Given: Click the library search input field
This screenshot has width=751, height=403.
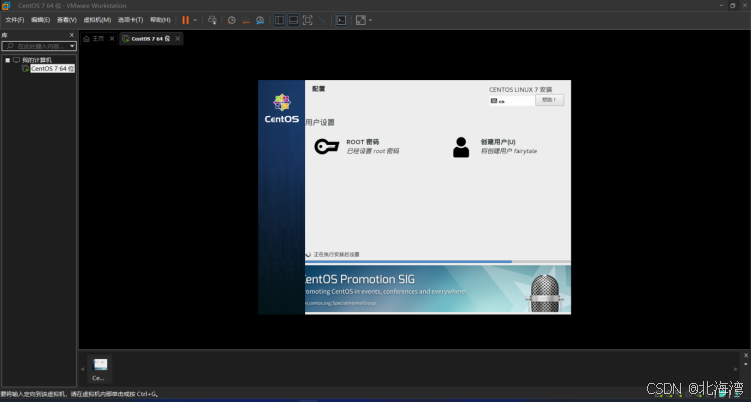Looking at the screenshot, I should (x=36, y=46).
